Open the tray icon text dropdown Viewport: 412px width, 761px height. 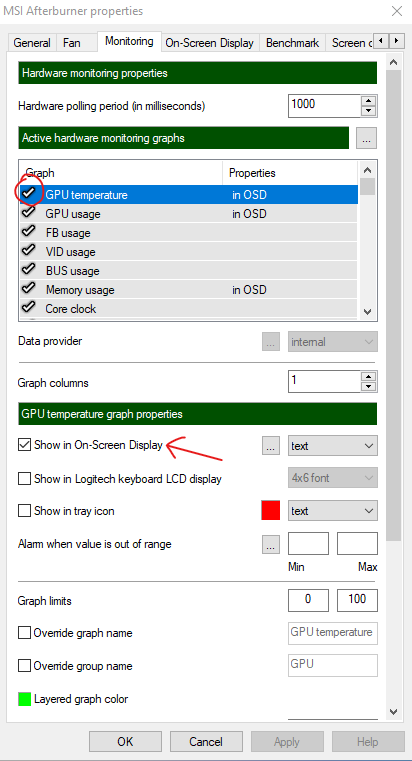tap(332, 511)
